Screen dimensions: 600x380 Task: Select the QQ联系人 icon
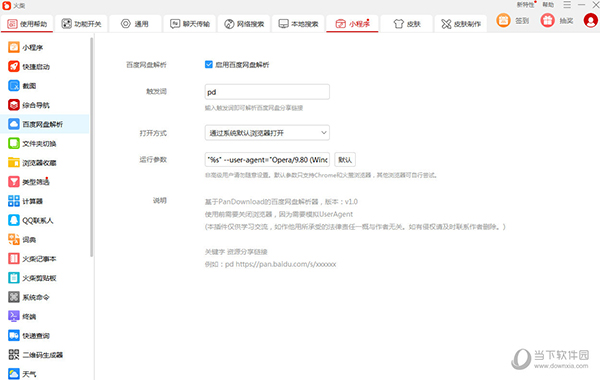[14, 220]
